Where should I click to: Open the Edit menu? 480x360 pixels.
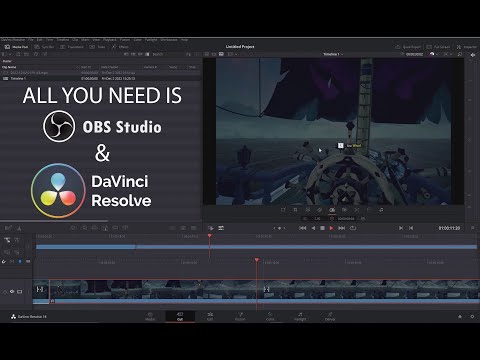coord(40,40)
